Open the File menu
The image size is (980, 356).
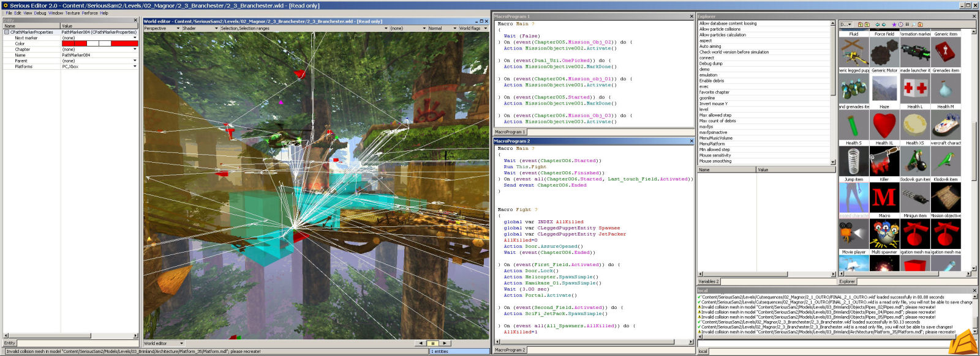9,13
